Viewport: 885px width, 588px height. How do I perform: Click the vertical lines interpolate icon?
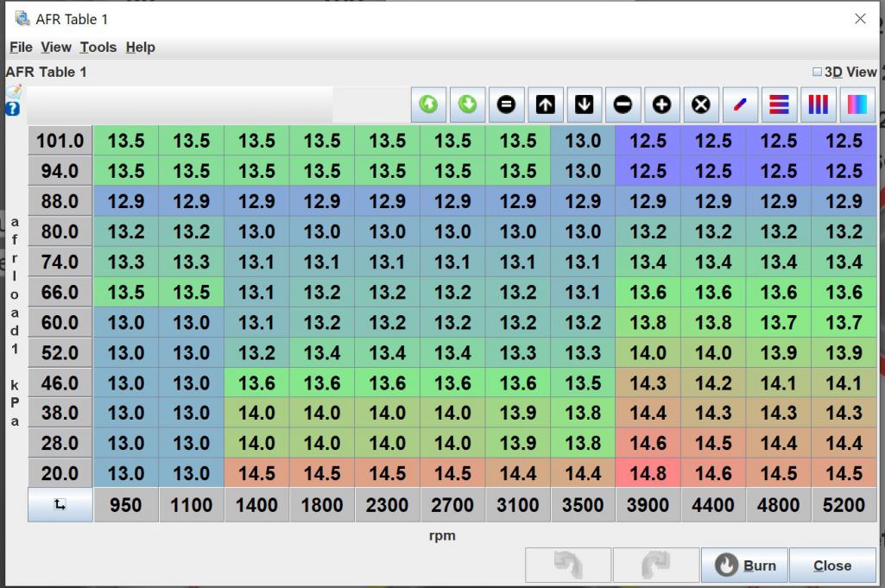click(818, 104)
